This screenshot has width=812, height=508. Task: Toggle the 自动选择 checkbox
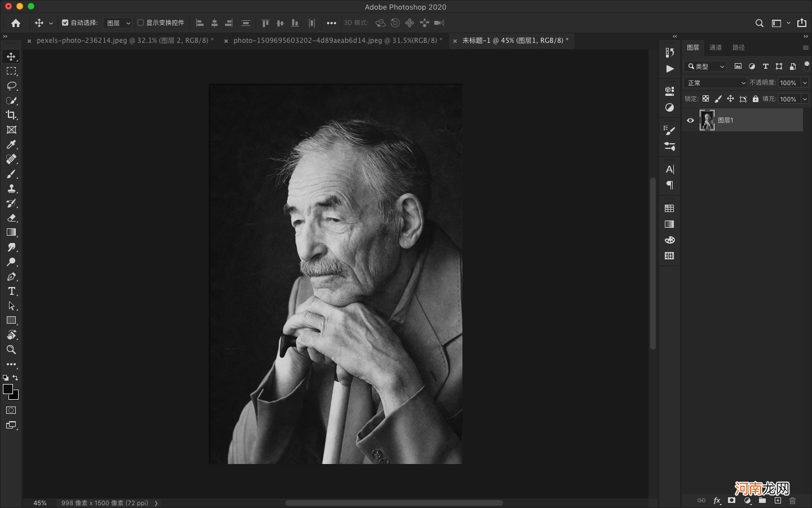coord(65,23)
